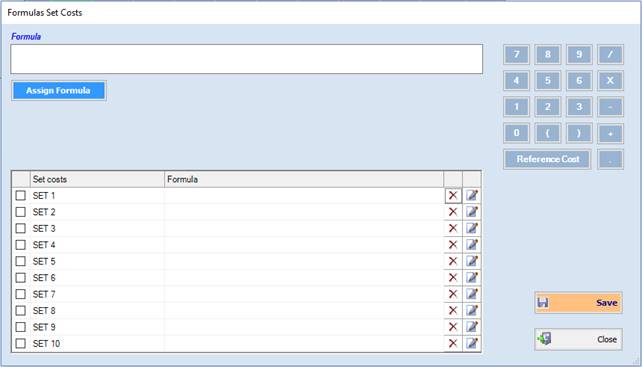Toggle the SET 6 checkbox

(x=20, y=277)
